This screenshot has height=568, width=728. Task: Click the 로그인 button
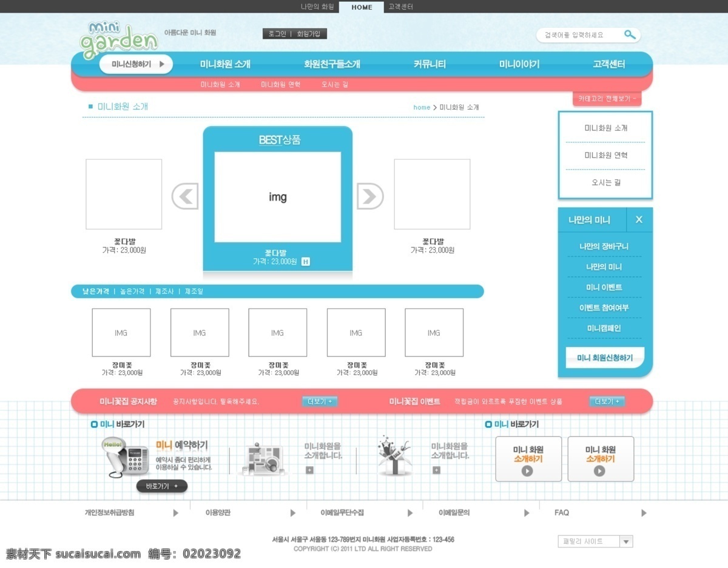(277, 34)
